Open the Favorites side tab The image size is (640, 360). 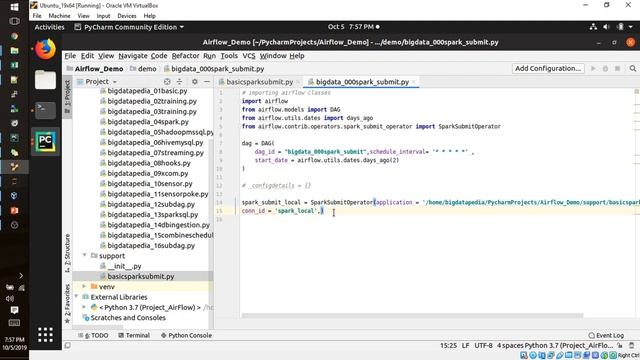pyautogui.click(x=67, y=304)
